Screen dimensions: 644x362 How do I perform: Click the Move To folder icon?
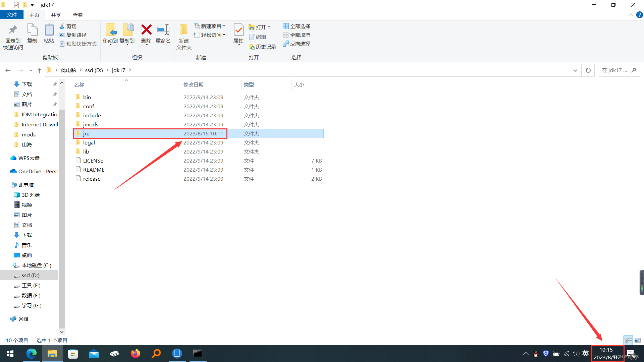click(x=110, y=30)
